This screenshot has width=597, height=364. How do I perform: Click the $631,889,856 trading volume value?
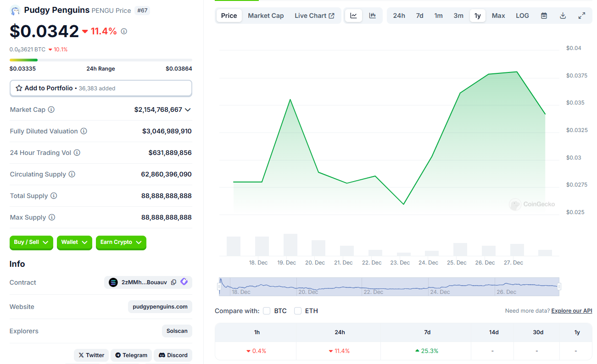point(170,153)
